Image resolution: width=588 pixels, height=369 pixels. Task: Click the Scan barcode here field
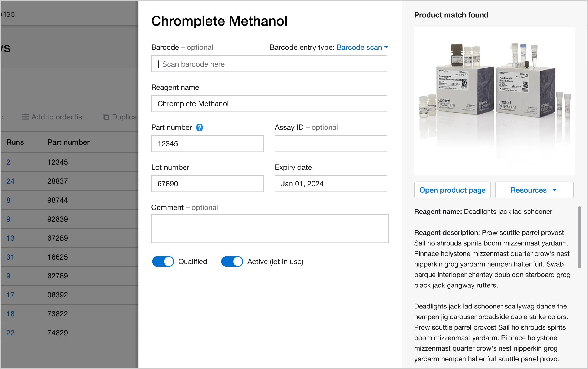coord(269,64)
